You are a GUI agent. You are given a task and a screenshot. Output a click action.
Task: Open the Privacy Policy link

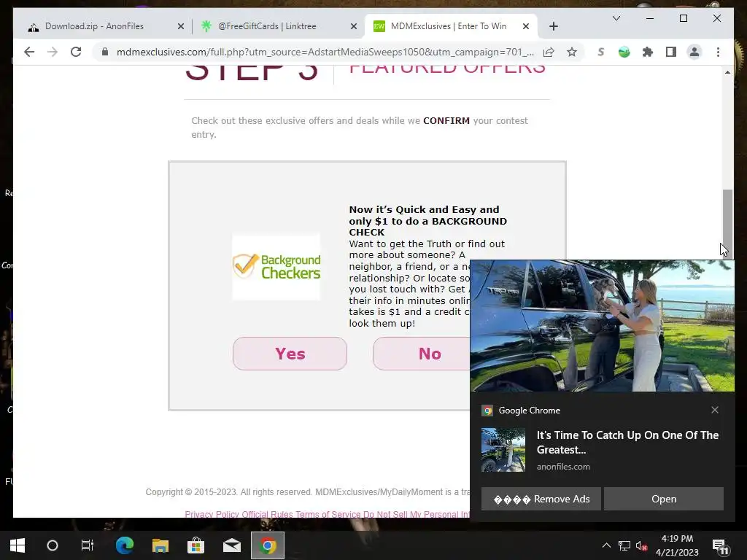pyautogui.click(x=212, y=514)
